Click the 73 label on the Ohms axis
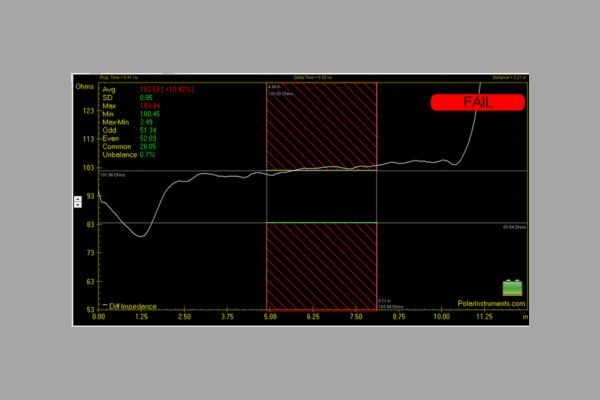 pos(90,253)
